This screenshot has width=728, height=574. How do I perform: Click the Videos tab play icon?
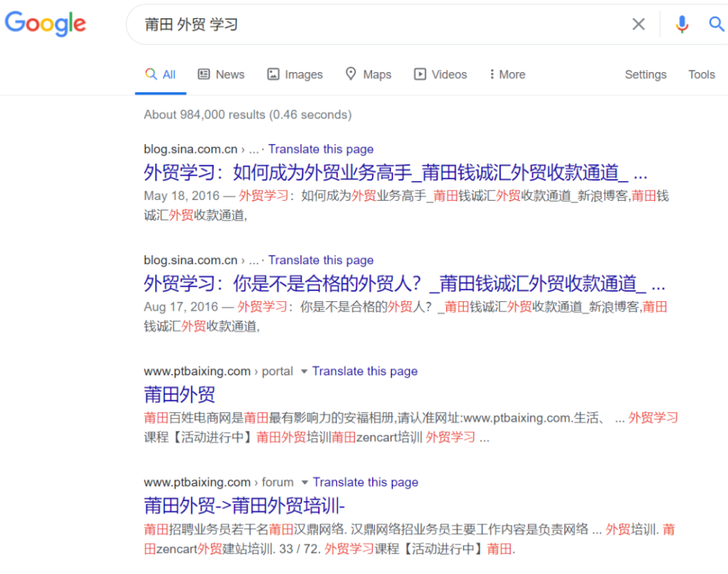(420, 74)
